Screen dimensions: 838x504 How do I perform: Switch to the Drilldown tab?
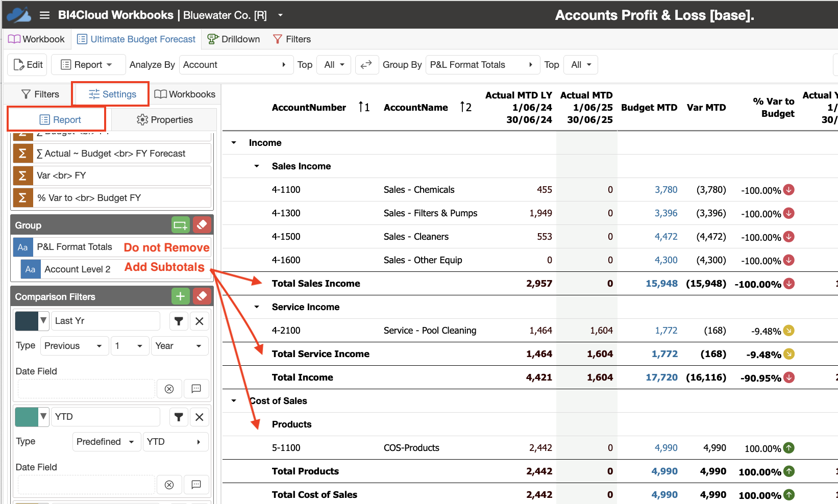(234, 39)
